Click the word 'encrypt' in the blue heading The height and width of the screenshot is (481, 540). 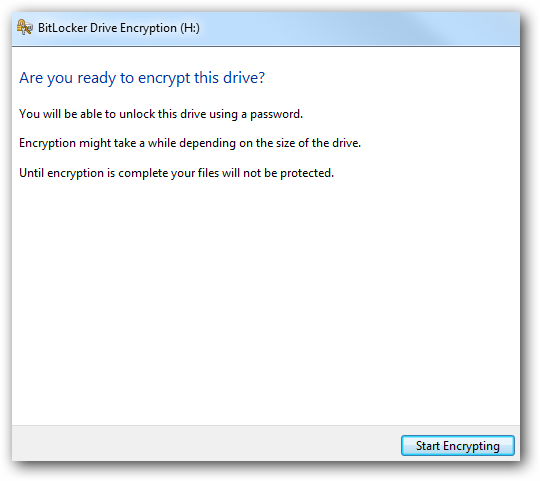tap(164, 79)
